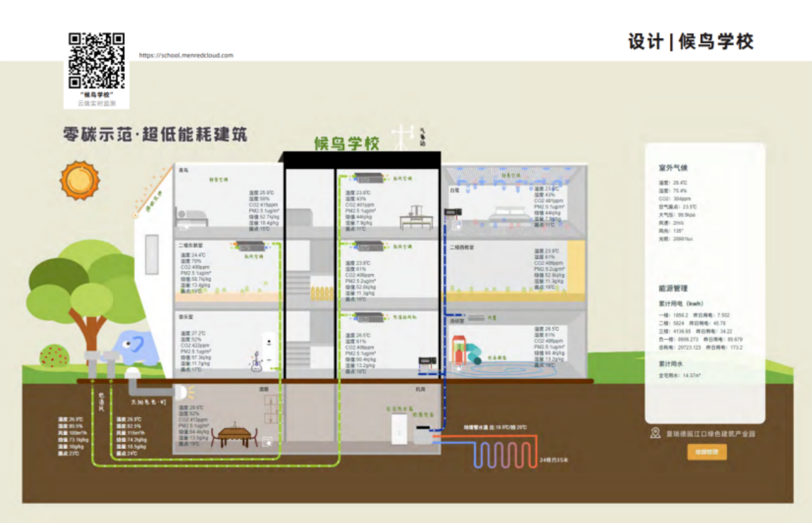Click the 二楼东教室 room label
Viewport: 812px width, 523px height.
point(190,246)
